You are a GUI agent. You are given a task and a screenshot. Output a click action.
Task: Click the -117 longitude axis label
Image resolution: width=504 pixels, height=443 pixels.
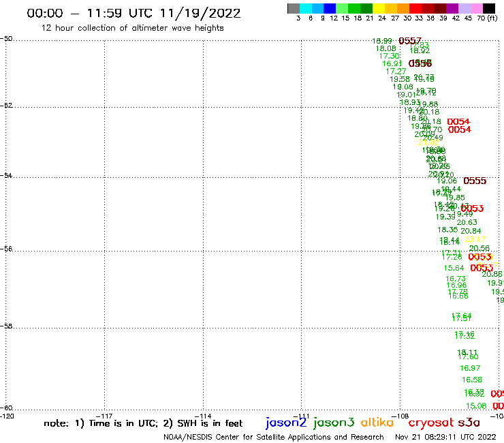coord(104,416)
